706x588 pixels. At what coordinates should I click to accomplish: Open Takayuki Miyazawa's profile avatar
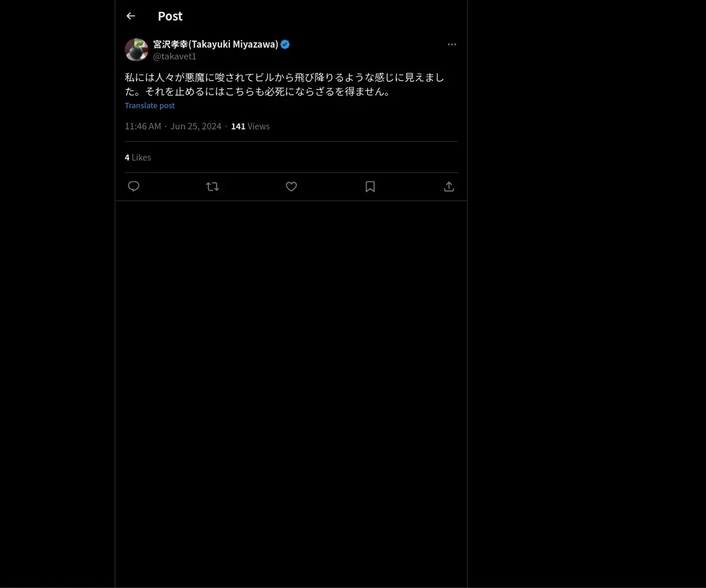click(x=136, y=50)
